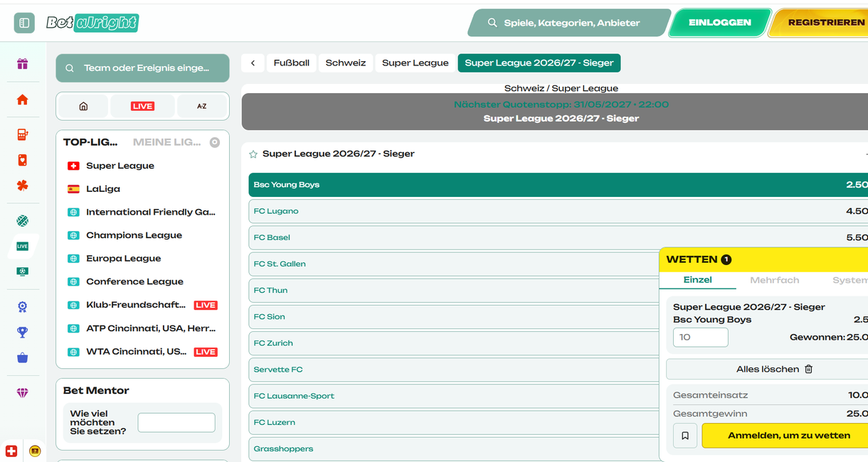Pick the FC Lausanne-Sport outcome row
This screenshot has height=462, width=868.
[454, 396]
